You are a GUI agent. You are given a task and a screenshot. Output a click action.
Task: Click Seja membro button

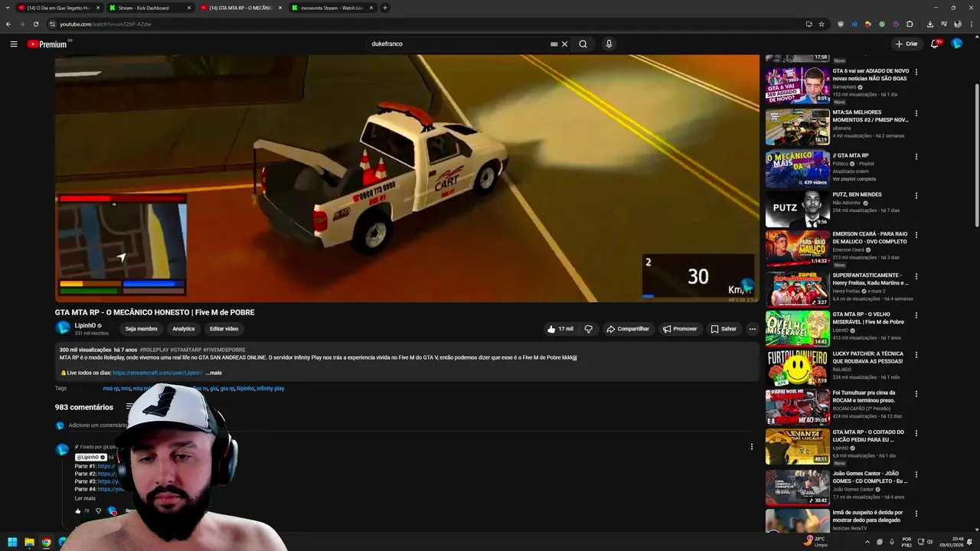click(142, 329)
